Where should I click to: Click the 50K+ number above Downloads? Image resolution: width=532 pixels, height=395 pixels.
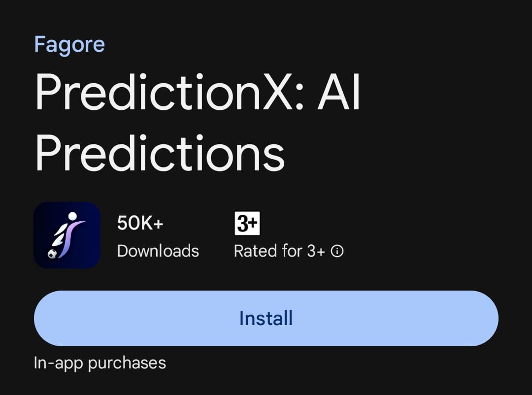[140, 224]
